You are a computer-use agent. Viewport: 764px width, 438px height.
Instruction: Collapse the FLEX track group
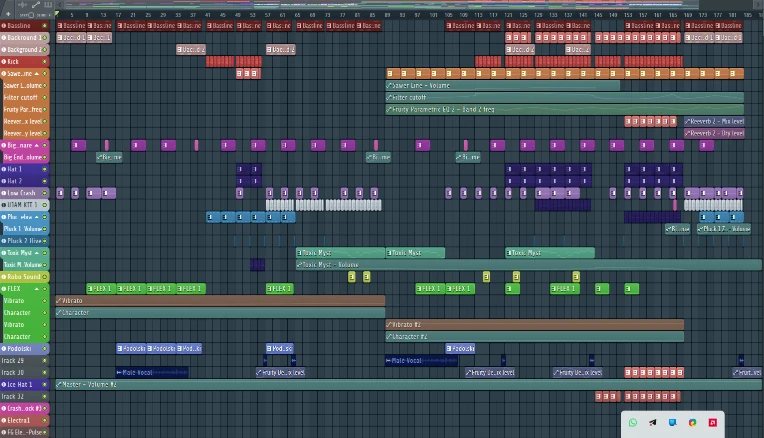point(37,289)
